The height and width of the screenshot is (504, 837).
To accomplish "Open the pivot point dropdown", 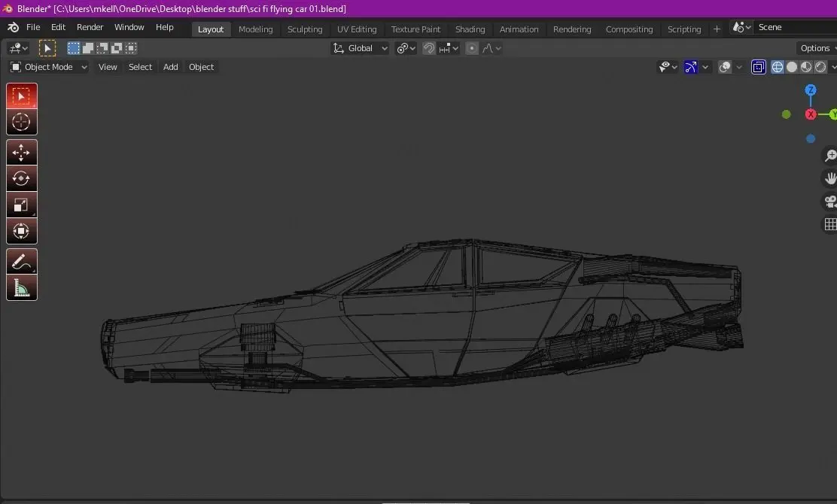I will tap(406, 49).
